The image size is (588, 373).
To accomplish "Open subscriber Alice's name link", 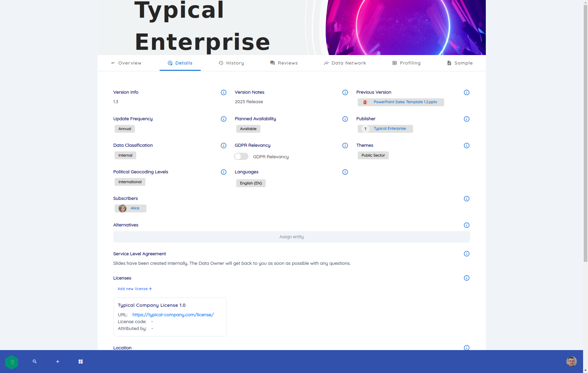I will (135, 208).
